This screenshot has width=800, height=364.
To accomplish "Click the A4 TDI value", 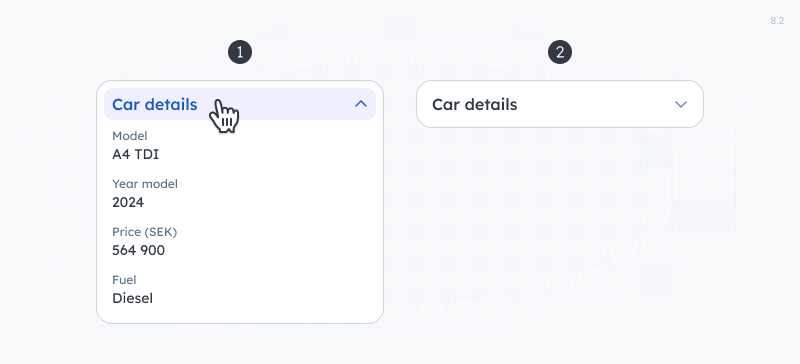I will coord(135,154).
